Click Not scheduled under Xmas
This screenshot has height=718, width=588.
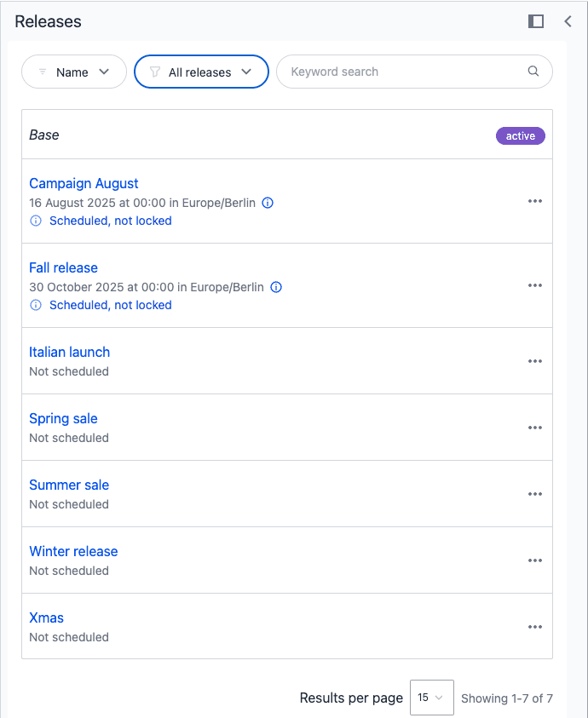[69, 637]
